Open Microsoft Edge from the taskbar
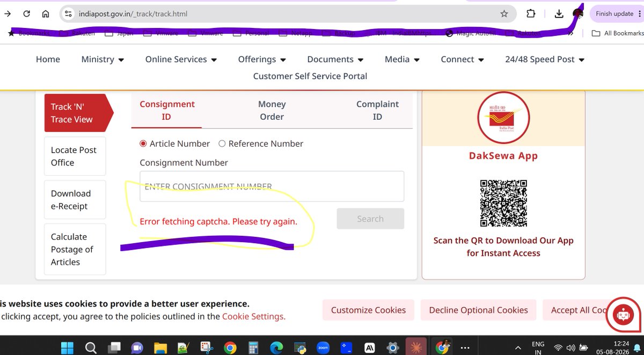This screenshot has width=644, height=355. 276,347
